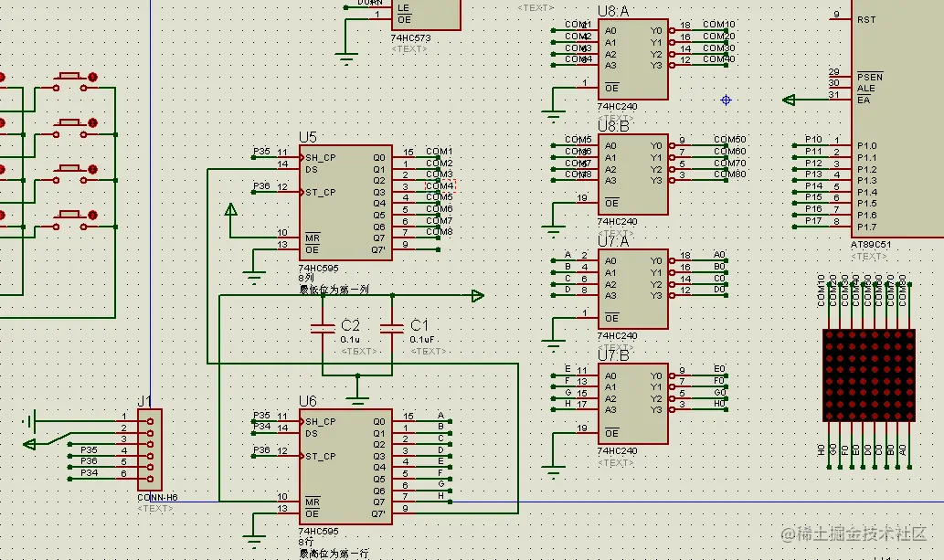944x560 pixels.
Task: Select the U7:A 74HC240 buffer
Action: pos(632,289)
